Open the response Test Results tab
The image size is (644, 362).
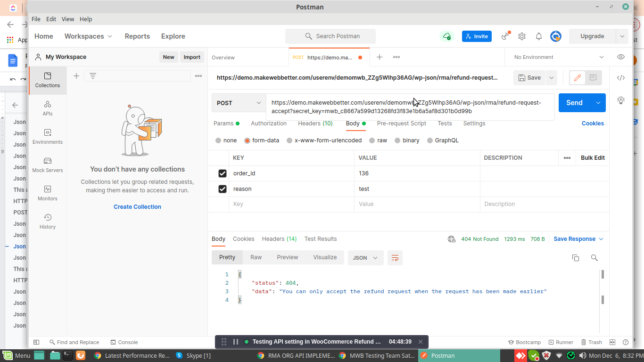(321, 239)
